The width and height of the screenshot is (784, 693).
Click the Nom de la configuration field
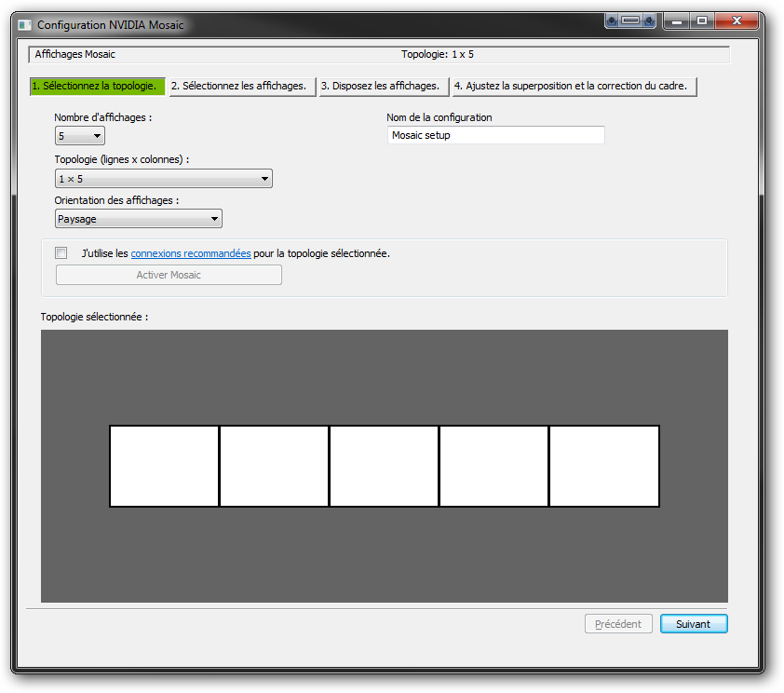click(x=495, y=135)
